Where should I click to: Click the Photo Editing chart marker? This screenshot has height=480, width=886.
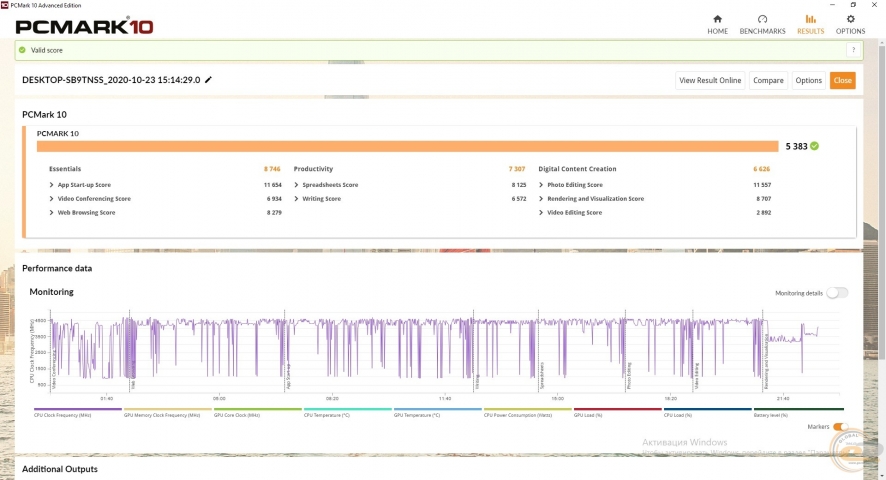[x=629, y=376]
